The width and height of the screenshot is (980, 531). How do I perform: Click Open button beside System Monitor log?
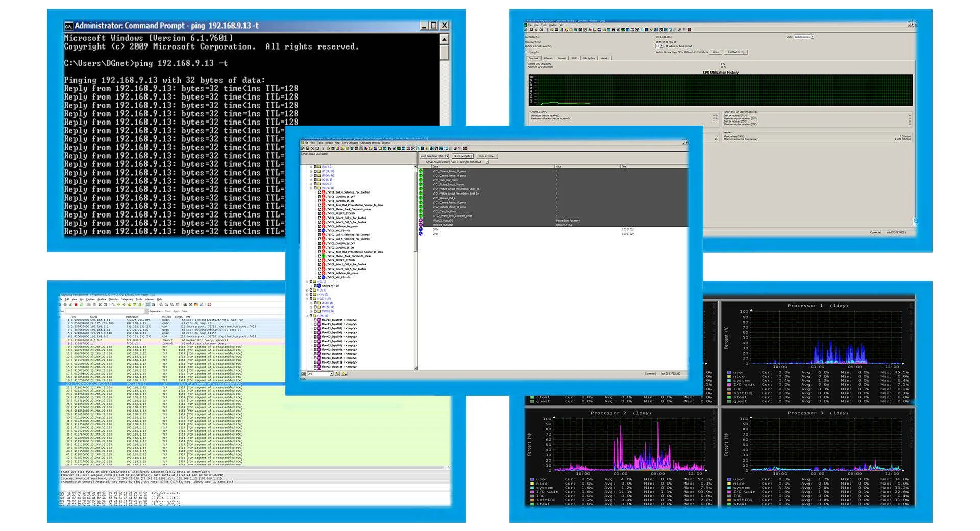pyautogui.click(x=716, y=52)
